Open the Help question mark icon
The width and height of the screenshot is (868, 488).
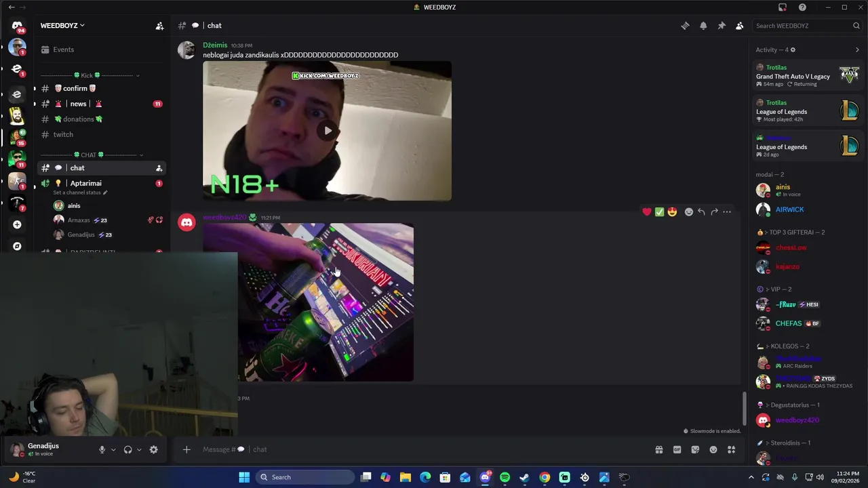click(802, 7)
